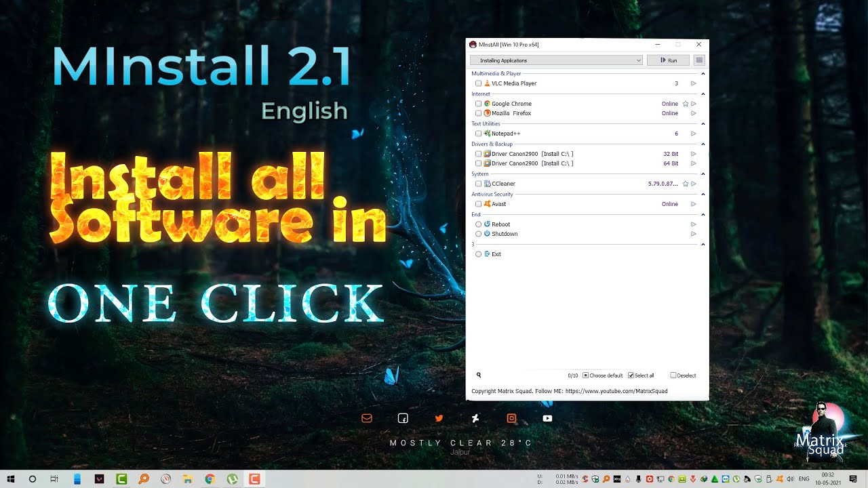Launch Mozilla Firefox install via its play arrow
Image resolution: width=868 pixels, height=488 pixels.
pyautogui.click(x=694, y=113)
